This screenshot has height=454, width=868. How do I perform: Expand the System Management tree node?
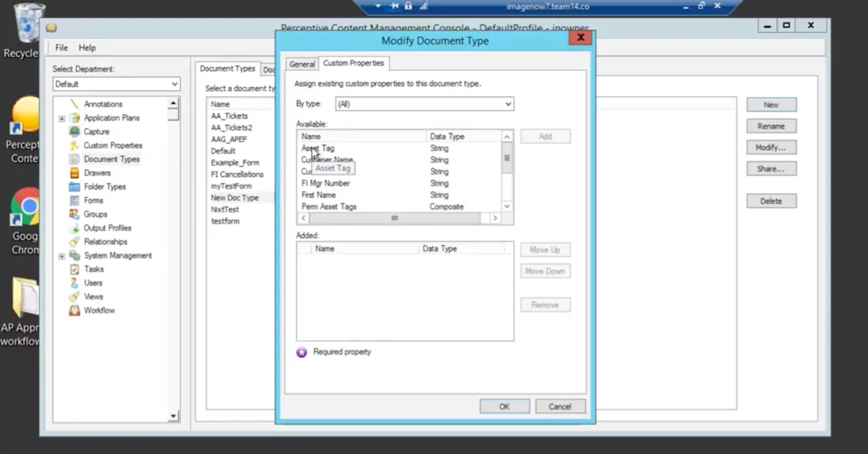[61, 254]
